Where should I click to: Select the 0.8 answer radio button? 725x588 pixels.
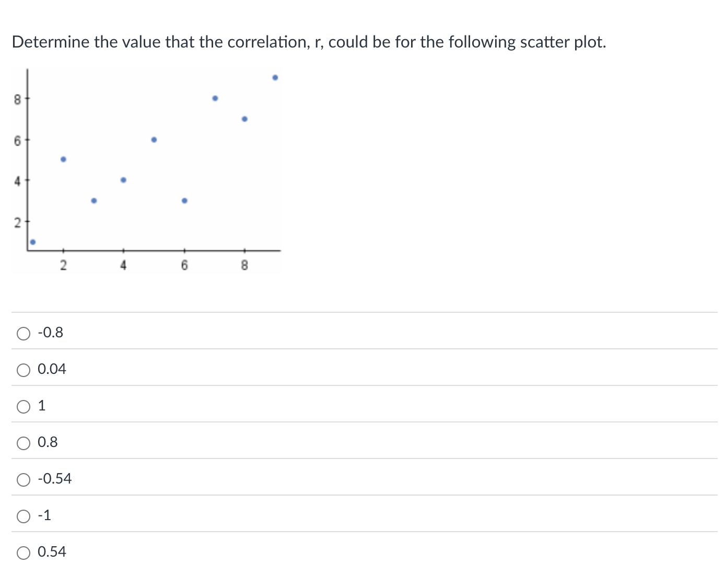(x=23, y=443)
